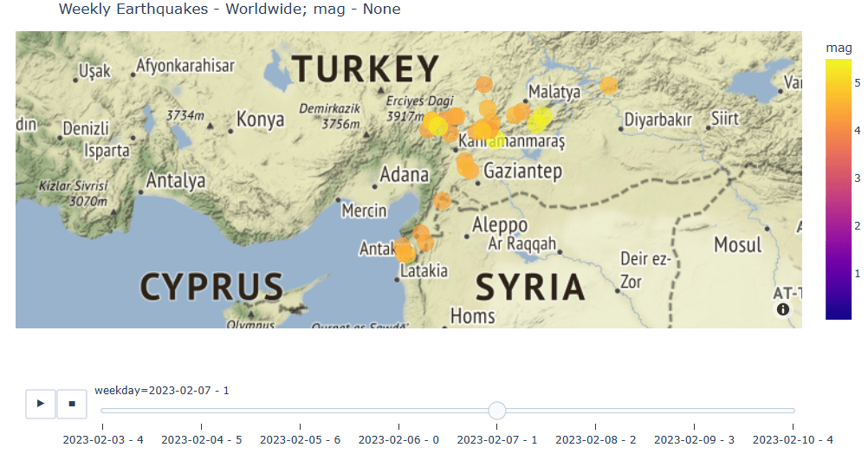Jump to slider step 2023-02-08 - 2
The height and width of the screenshot is (454, 868).
pos(596,439)
